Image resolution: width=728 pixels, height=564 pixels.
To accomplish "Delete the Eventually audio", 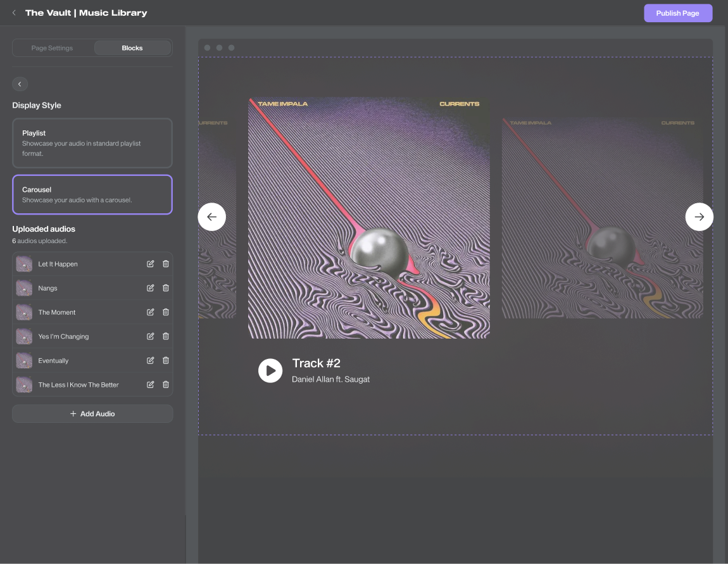I will tap(166, 360).
